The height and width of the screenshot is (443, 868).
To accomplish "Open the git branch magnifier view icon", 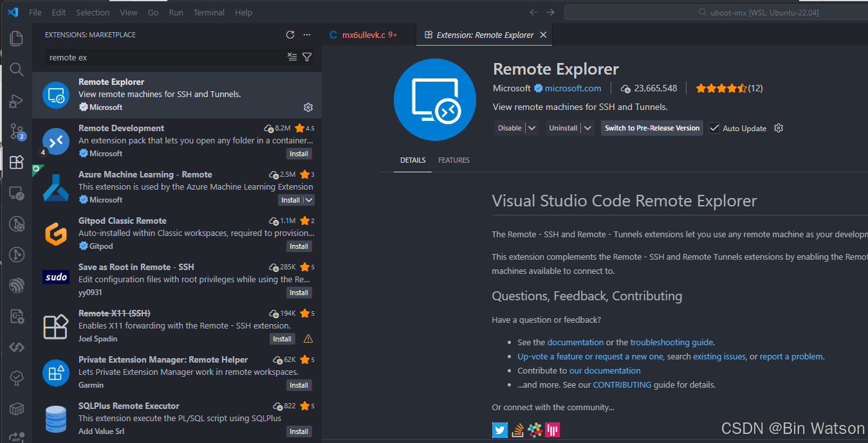I will coord(17,224).
